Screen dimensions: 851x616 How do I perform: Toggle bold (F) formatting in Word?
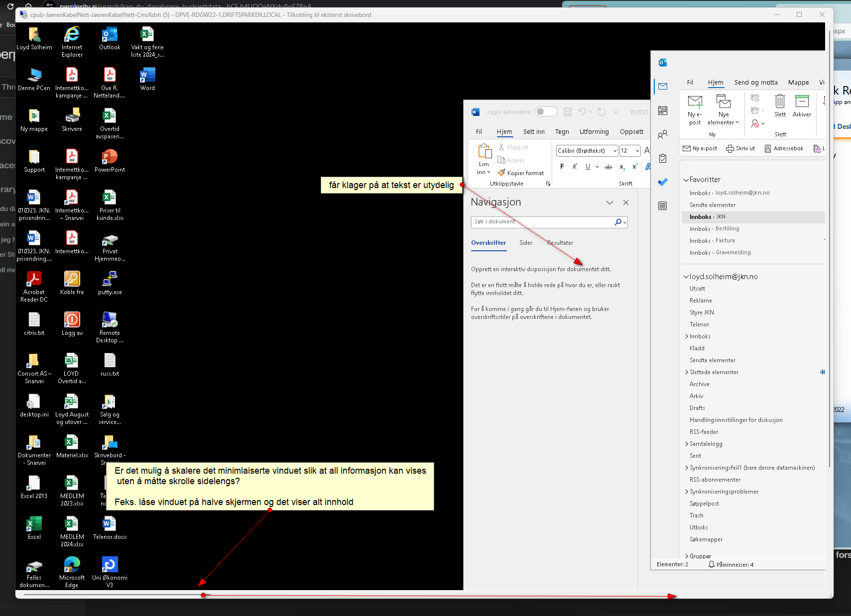pyautogui.click(x=562, y=167)
